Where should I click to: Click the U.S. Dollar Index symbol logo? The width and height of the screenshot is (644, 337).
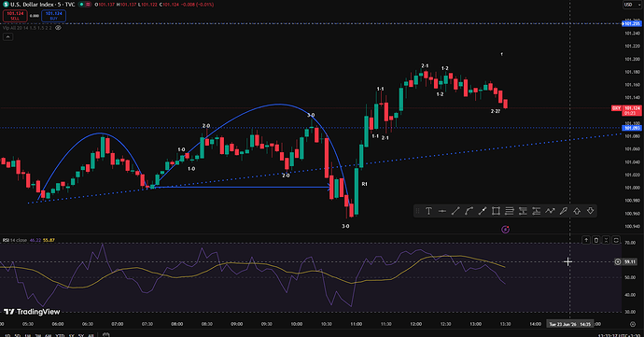[x=6, y=4]
